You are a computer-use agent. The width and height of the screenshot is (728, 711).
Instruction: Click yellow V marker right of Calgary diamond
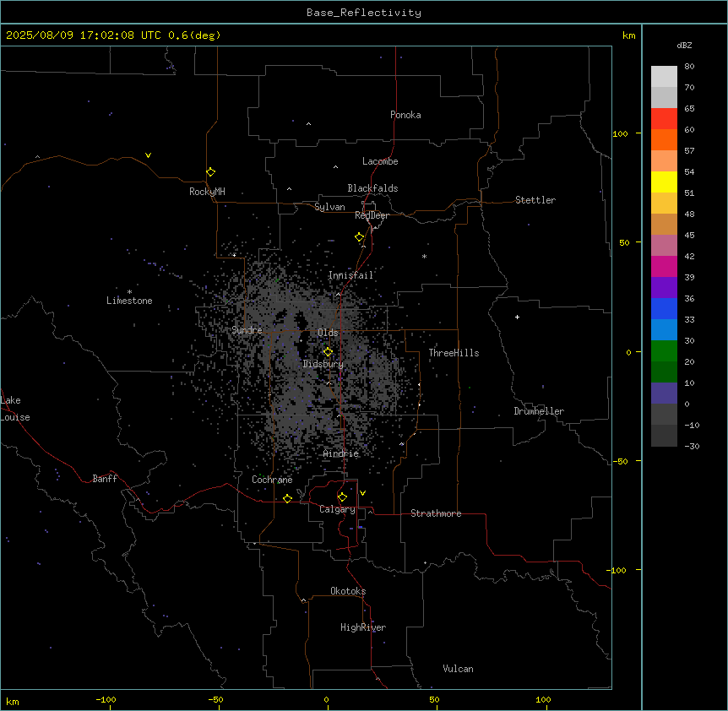(362, 493)
